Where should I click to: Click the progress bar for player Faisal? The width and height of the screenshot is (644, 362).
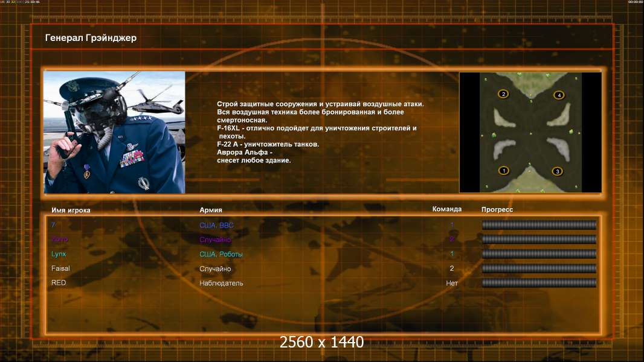point(539,268)
